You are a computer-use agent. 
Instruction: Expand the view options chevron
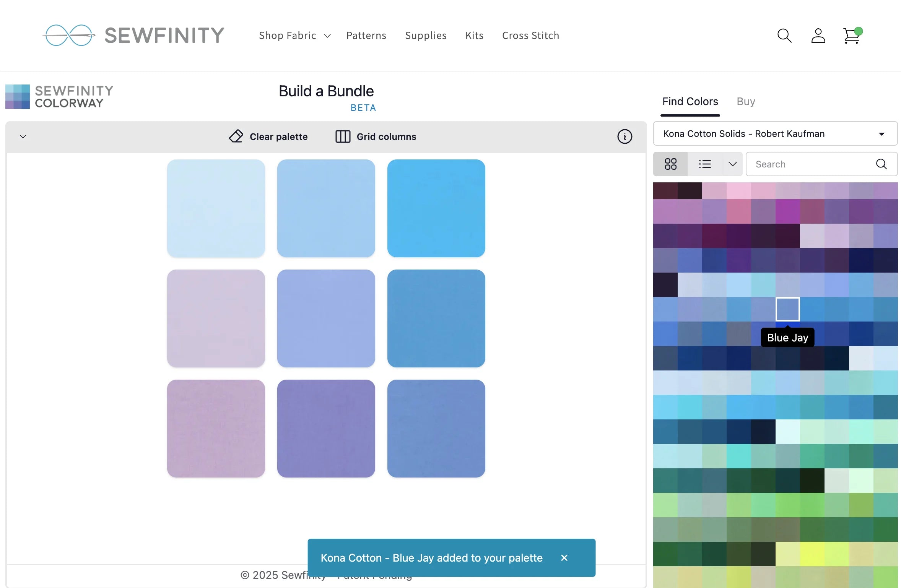(732, 164)
